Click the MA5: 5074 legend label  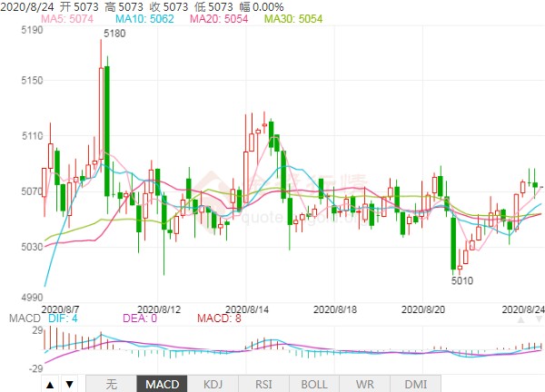click(67, 18)
